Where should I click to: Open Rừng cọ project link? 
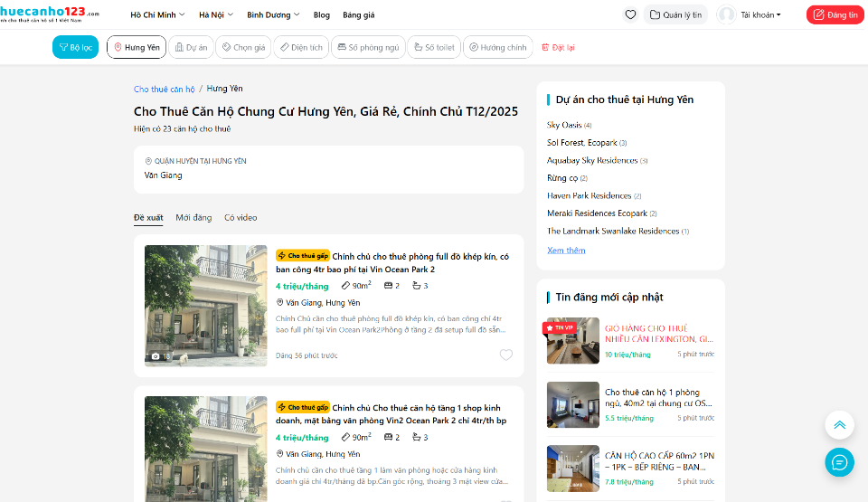pos(567,178)
